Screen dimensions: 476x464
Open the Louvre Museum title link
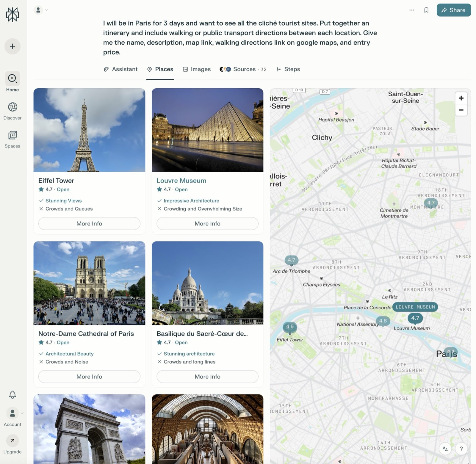click(x=181, y=181)
